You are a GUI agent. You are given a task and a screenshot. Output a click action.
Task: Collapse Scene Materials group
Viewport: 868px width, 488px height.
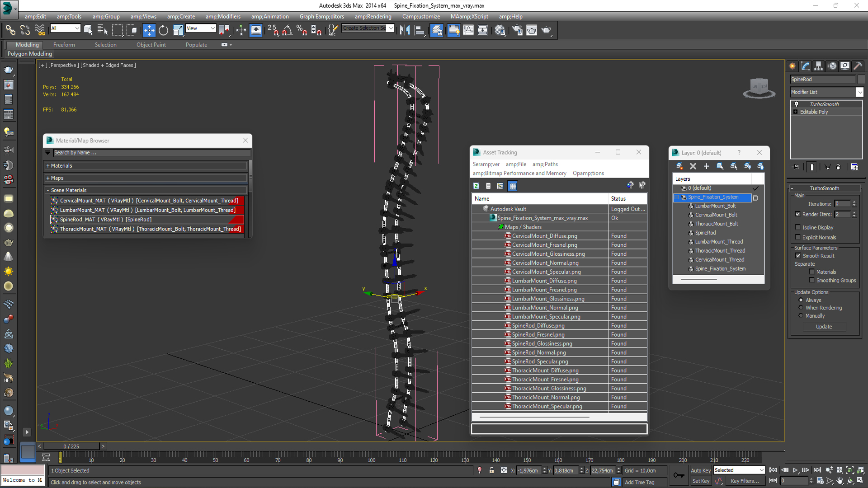tap(48, 190)
